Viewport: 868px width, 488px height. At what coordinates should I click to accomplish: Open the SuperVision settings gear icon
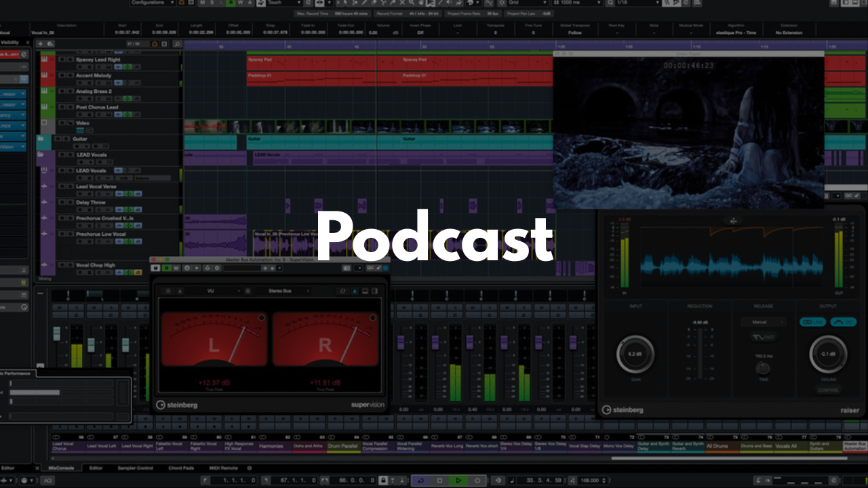click(x=216, y=268)
